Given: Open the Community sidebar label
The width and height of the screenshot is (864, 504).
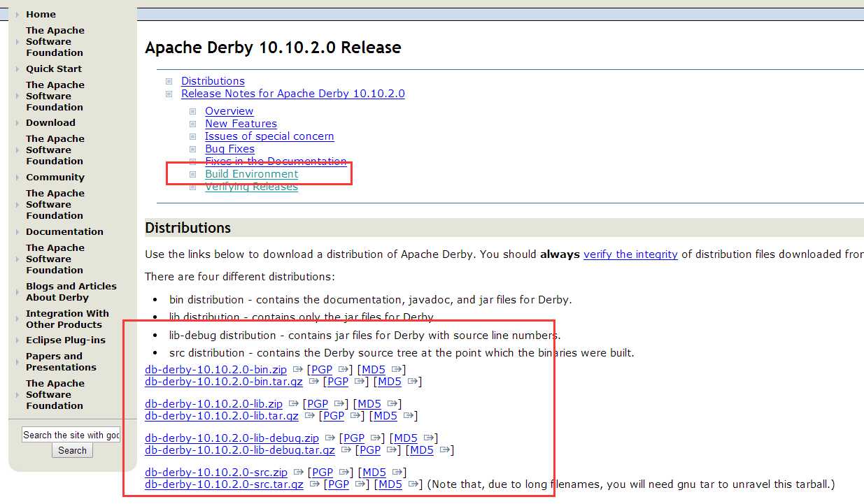Looking at the screenshot, I should [x=55, y=177].
